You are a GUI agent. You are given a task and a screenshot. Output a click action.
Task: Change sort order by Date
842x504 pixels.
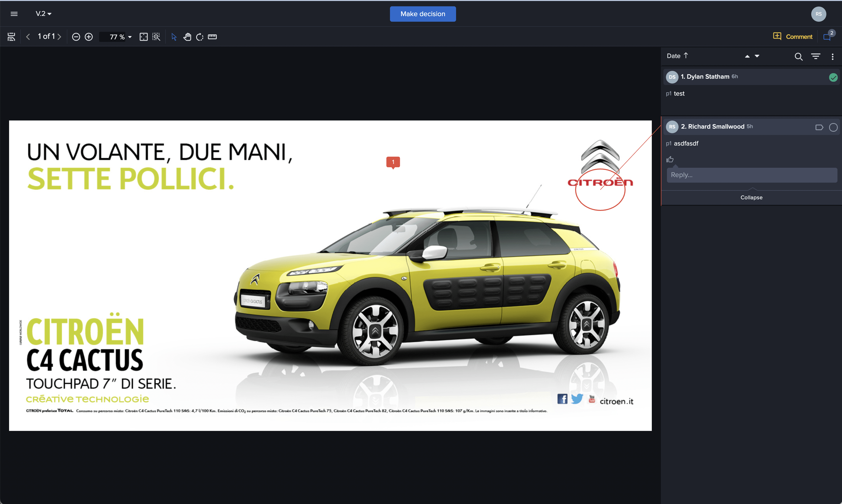(x=677, y=56)
